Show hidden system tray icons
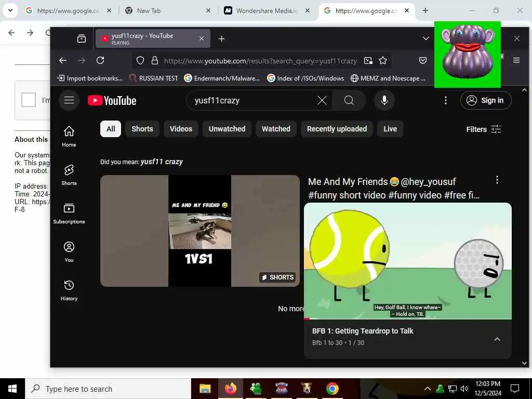This screenshot has height=399, width=532. pos(428,389)
